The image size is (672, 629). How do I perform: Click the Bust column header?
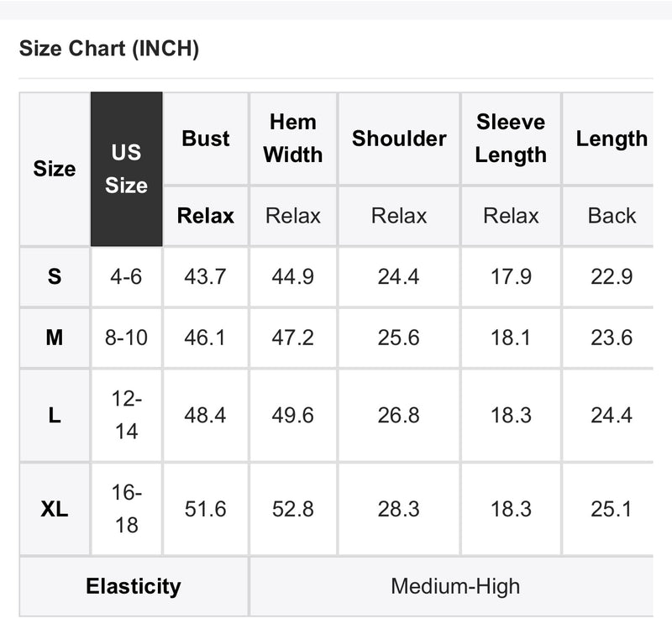[206, 139]
